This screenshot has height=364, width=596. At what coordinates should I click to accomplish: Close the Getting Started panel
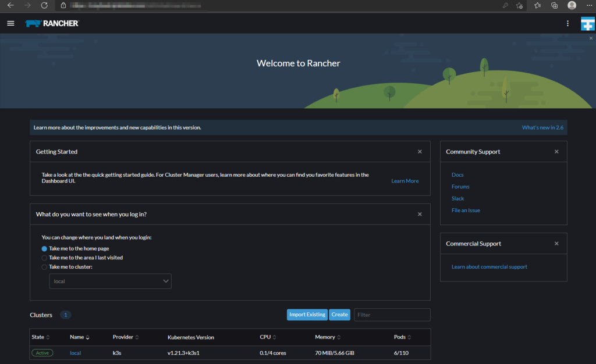point(420,151)
